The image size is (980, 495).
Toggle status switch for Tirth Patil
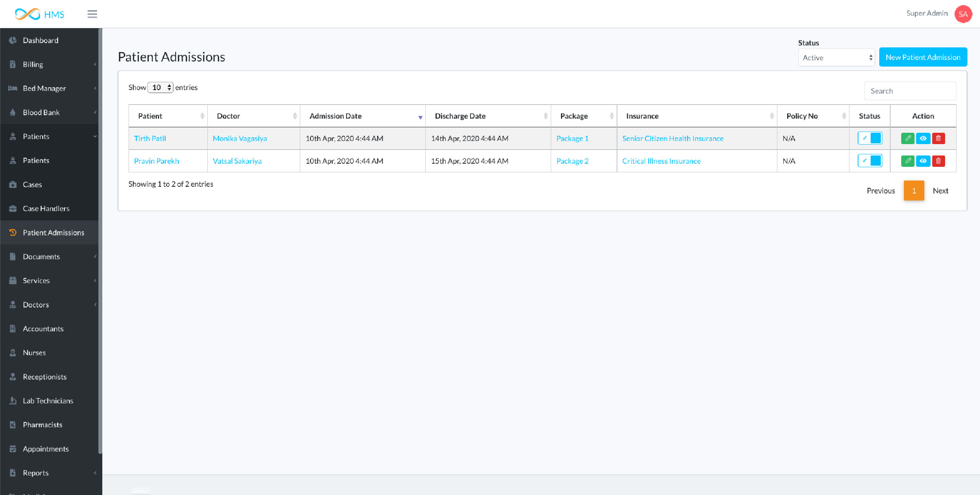click(869, 138)
